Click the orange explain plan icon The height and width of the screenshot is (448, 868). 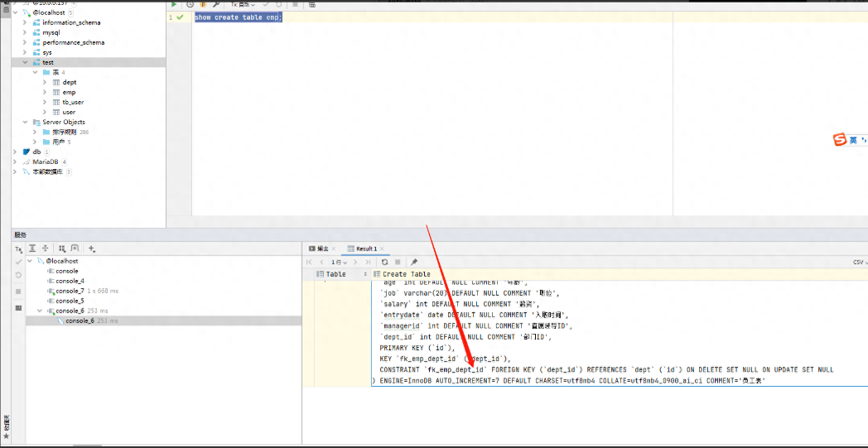coord(203,4)
